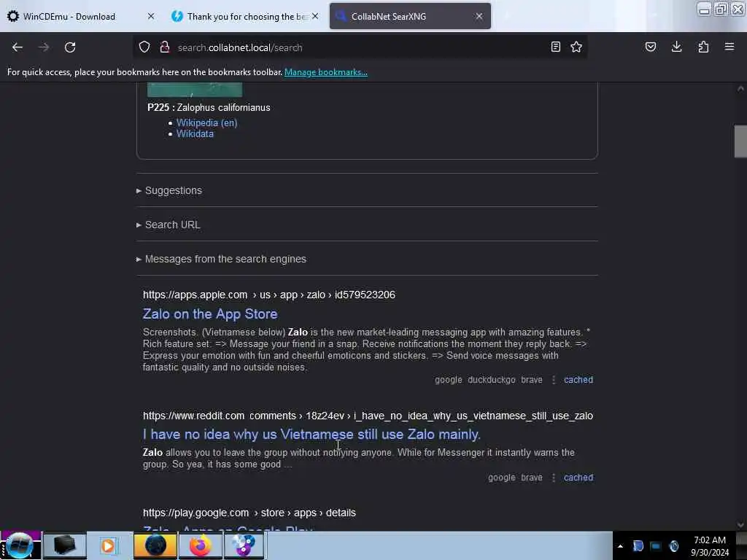Click the P225 Zalophus californianus text
Image resolution: width=747 pixels, height=560 pixels.
coord(209,108)
